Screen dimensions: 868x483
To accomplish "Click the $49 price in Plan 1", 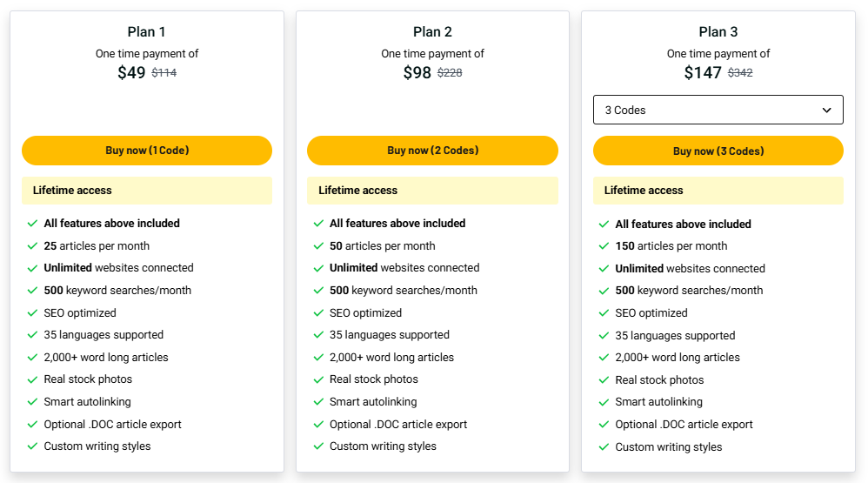I will tap(131, 72).
